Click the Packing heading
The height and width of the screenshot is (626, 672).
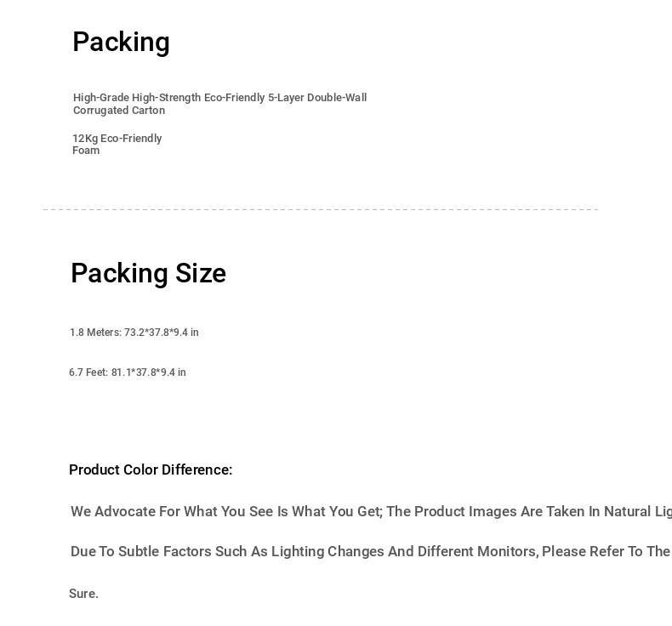(x=122, y=43)
